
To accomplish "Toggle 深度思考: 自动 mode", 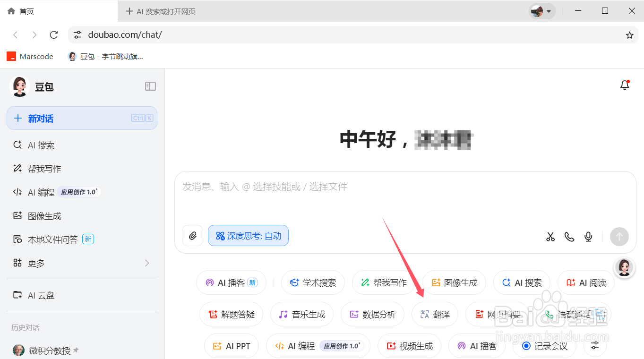I will [248, 236].
